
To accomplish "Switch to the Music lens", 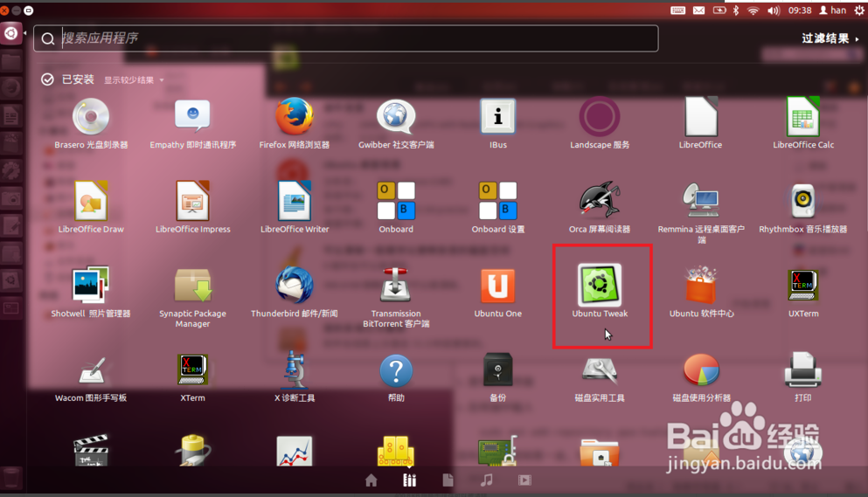I will coord(487,480).
